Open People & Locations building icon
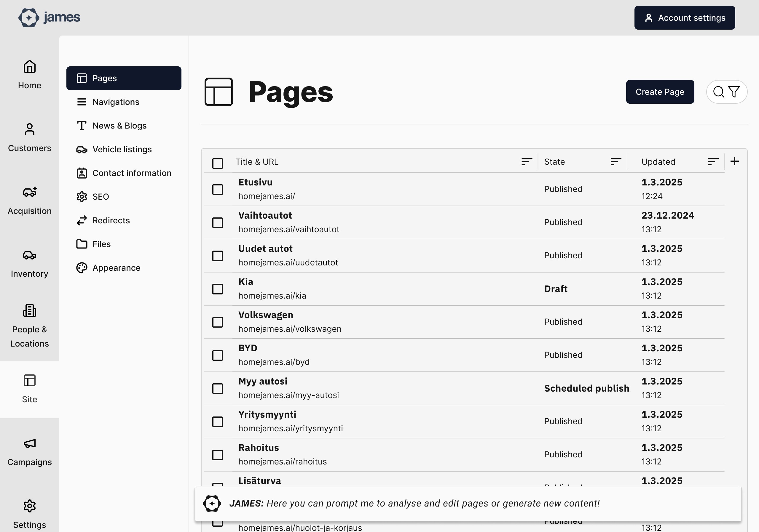Image resolution: width=759 pixels, height=532 pixels. [x=29, y=310]
